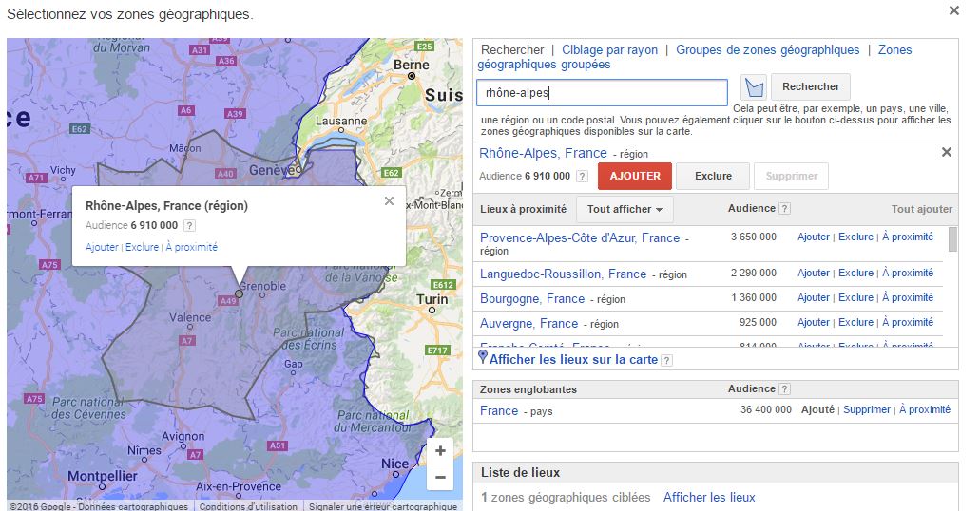
Task: Open the Rhône-Alpes, France result link
Action: (x=543, y=153)
